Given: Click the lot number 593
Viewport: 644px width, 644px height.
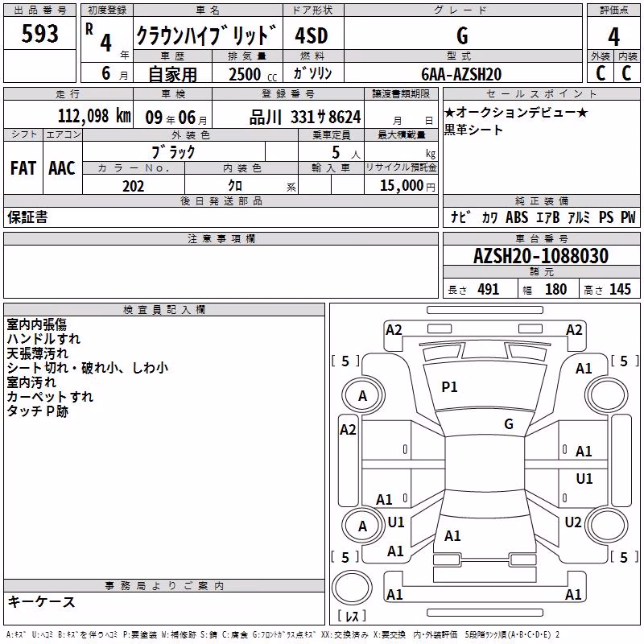Looking at the screenshot, I should pos(39,34).
